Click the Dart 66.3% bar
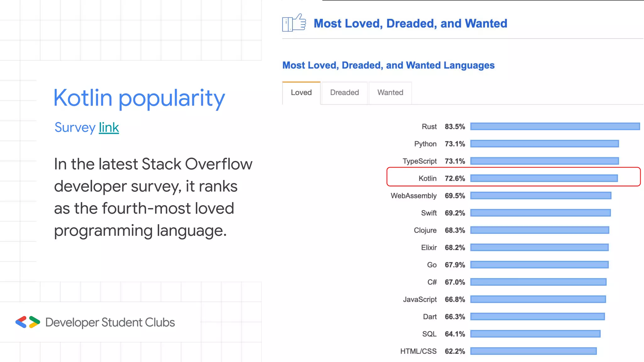 pos(538,316)
